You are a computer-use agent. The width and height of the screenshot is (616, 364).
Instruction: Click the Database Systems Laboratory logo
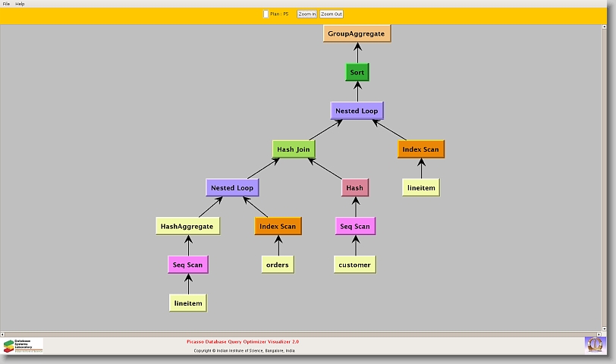coord(23,346)
